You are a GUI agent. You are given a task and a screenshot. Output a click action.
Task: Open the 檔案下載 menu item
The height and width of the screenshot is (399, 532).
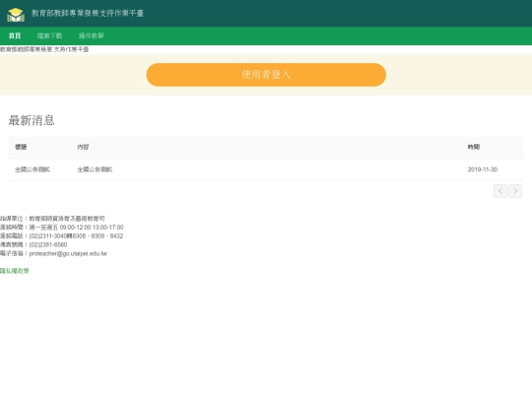click(x=49, y=35)
